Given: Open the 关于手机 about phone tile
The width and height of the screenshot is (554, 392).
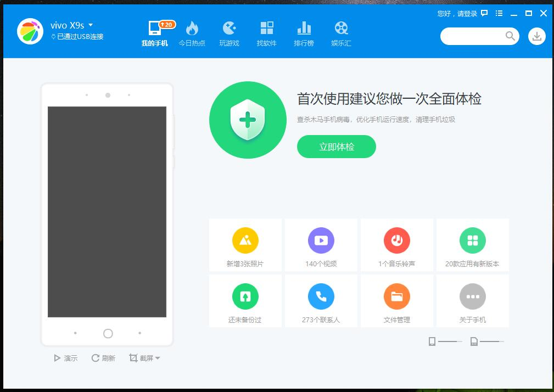Looking at the screenshot, I should 473,301.
